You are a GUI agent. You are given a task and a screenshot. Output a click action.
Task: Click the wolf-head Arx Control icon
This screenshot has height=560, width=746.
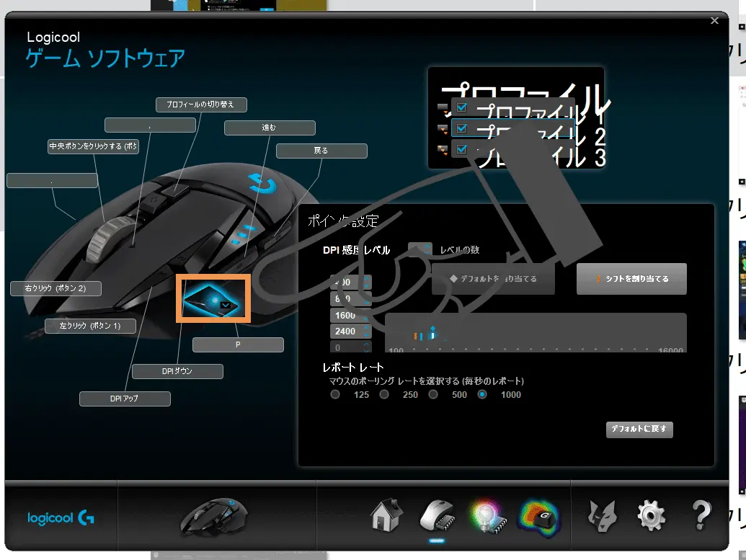pos(602,516)
